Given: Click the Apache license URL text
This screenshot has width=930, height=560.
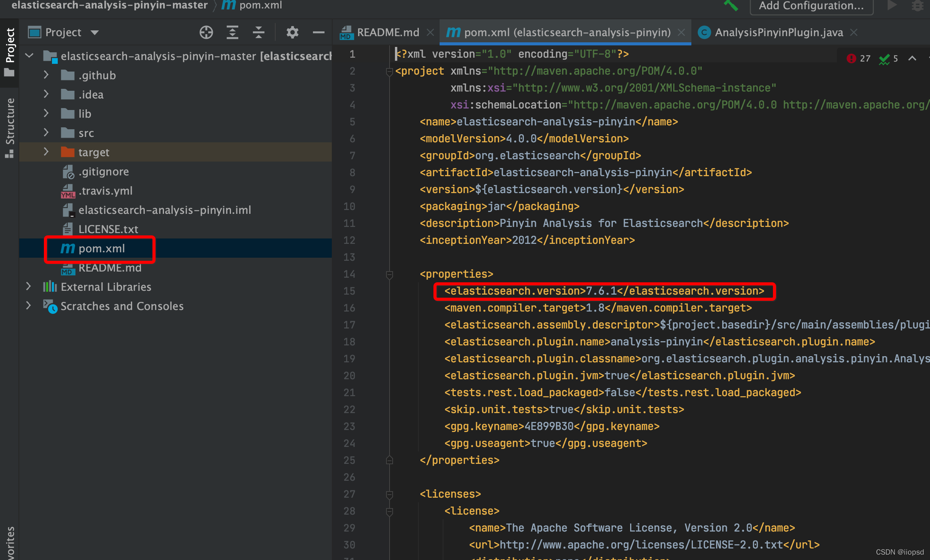Looking at the screenshot, I should 641,545.
